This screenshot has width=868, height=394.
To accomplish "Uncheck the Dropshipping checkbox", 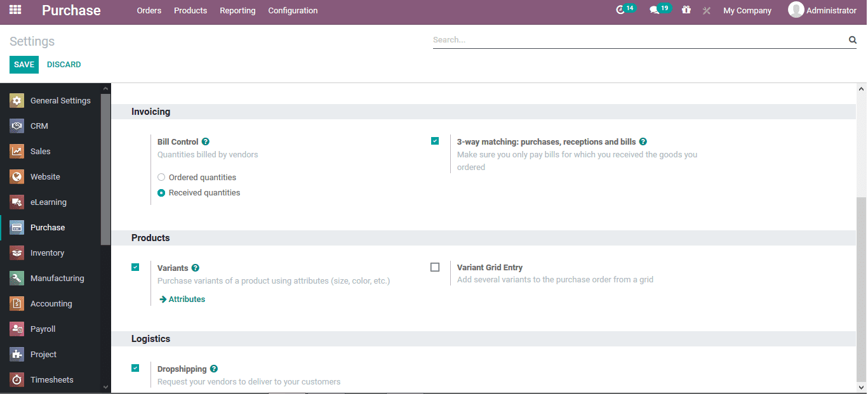I will 135,368.
